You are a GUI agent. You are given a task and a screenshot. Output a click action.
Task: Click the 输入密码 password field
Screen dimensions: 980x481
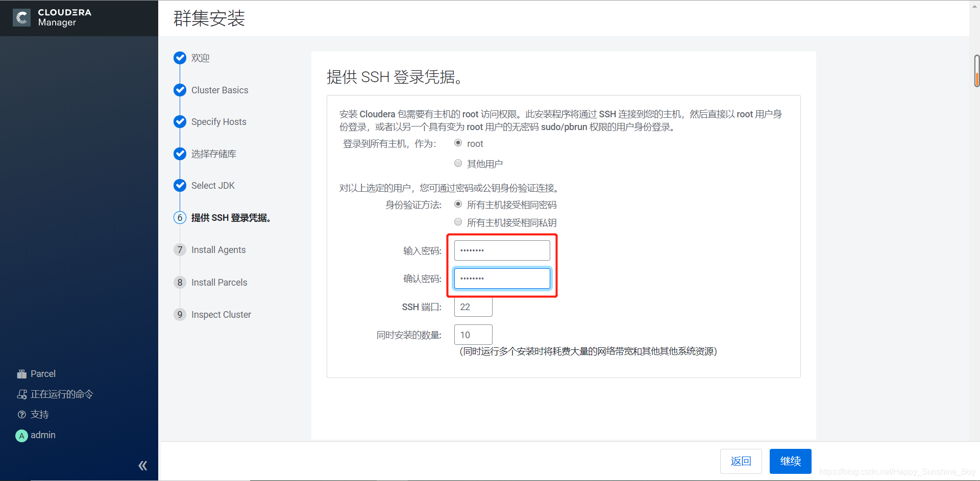pos(501,250)
